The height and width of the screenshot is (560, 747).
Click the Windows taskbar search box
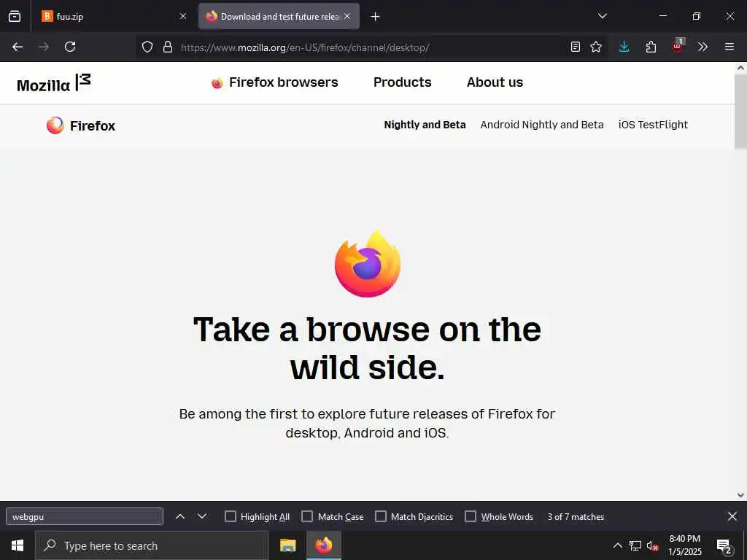pyautogui.click(x=152, y=545)
